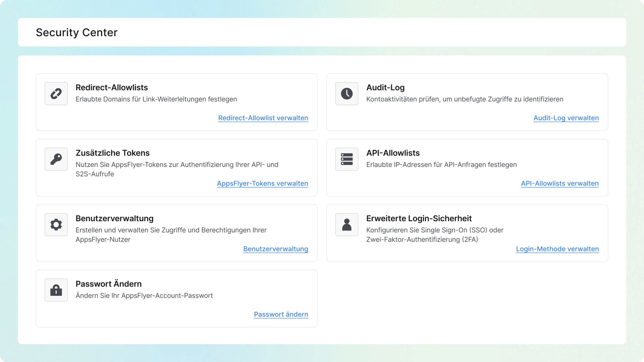The height and width of the screenshot is (362, 644).
Task: Click the person icon for Erweiterte Login-Sicherheit
Action: coord(347,224)
